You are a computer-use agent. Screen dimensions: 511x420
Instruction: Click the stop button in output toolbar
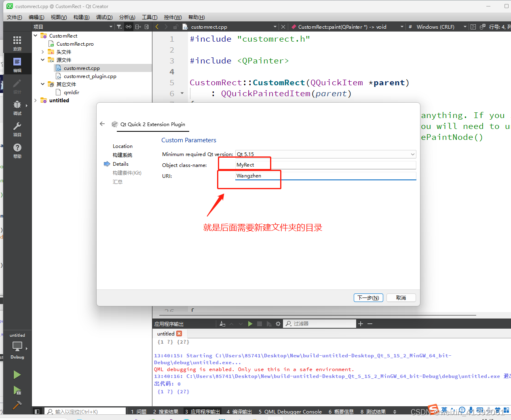coord(259,323)
